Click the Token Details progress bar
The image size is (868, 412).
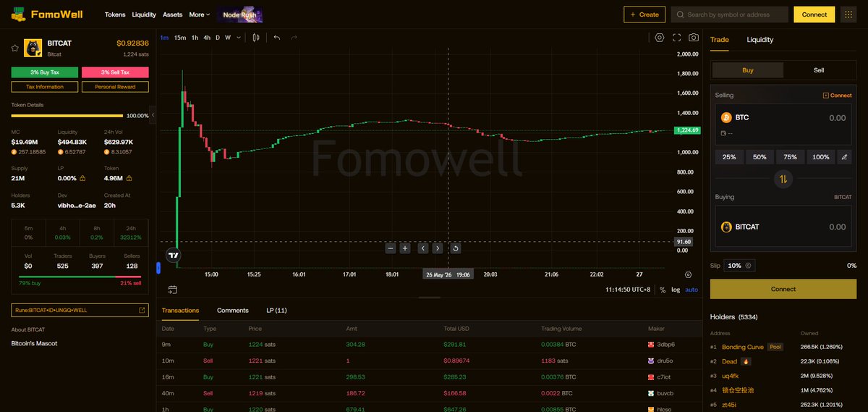coord(67,116)
